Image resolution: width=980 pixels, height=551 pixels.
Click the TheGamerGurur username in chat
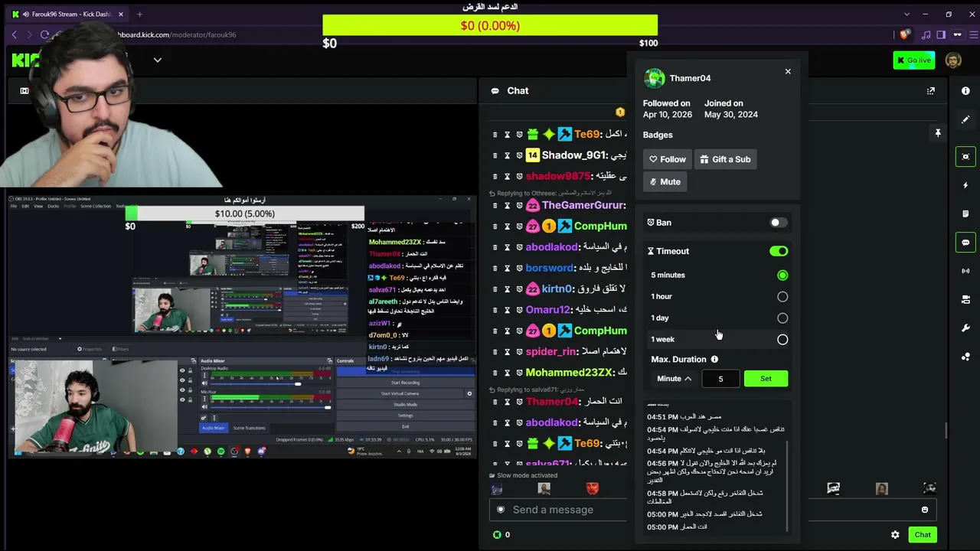coord(583,205)
